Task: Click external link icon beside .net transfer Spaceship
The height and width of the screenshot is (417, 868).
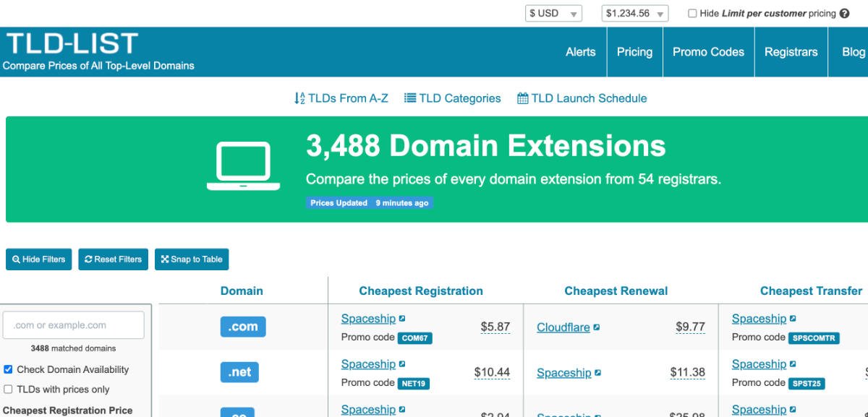Action: [793, 364]
